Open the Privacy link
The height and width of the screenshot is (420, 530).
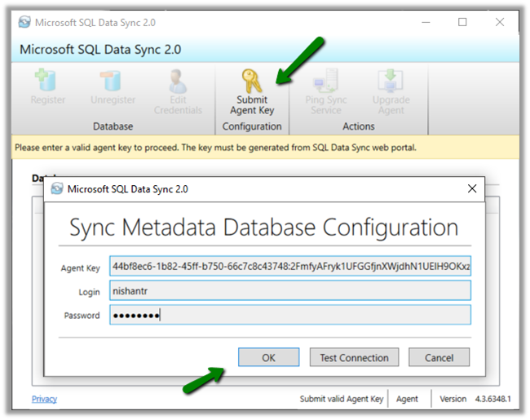[44, 399]
